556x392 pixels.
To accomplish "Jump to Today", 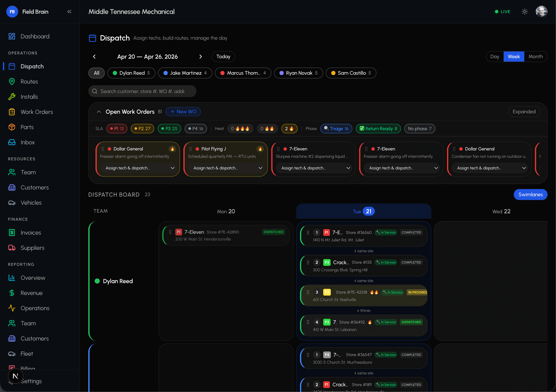I will [223, 57].
